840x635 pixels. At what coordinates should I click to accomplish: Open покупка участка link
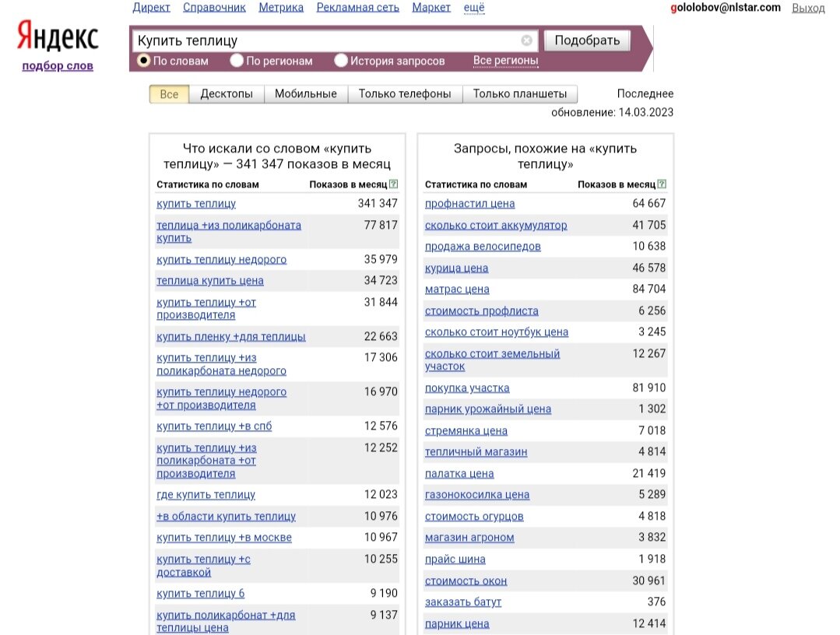point(467,388)
